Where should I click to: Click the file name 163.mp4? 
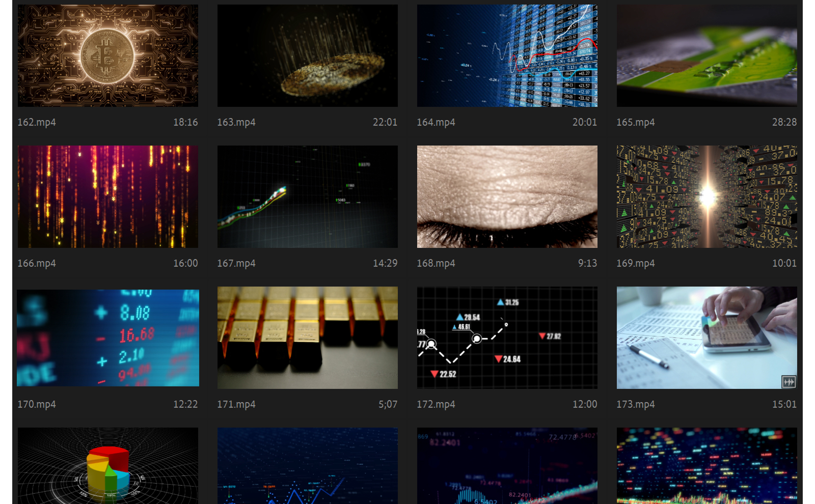pos(236,122)
